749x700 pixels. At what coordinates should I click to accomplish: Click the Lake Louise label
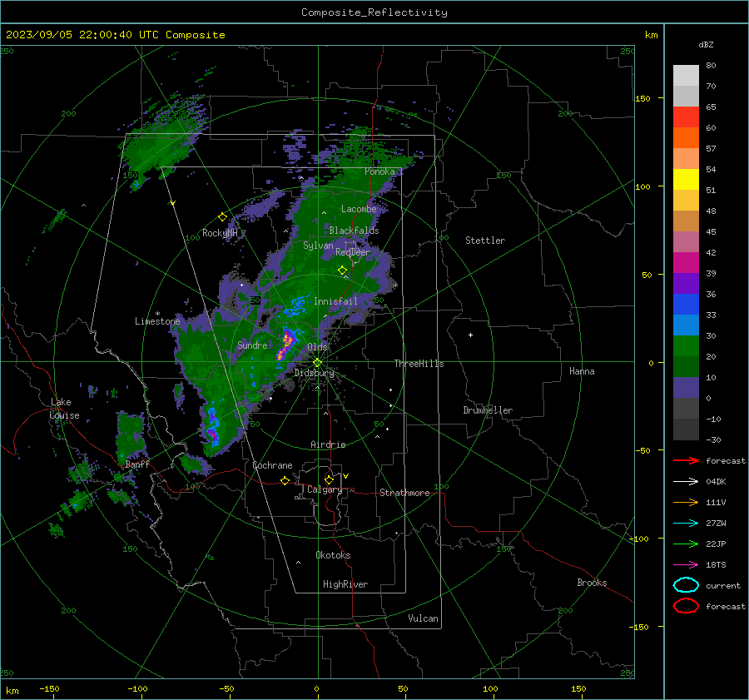click(64, 409)
